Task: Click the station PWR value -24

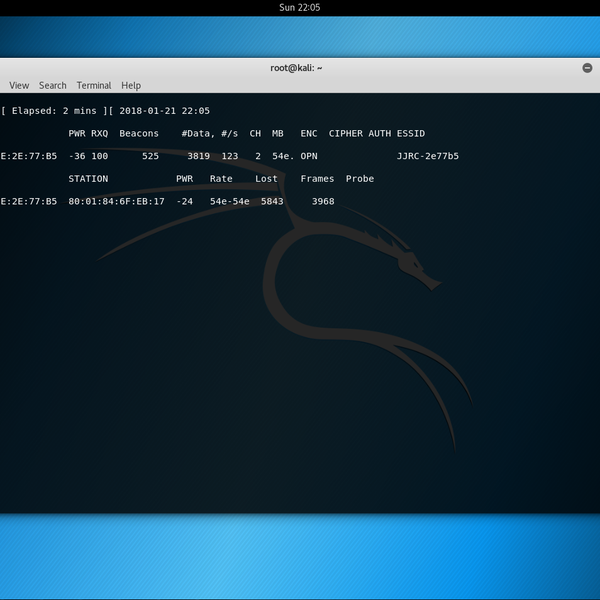Action: pos(184,201)
